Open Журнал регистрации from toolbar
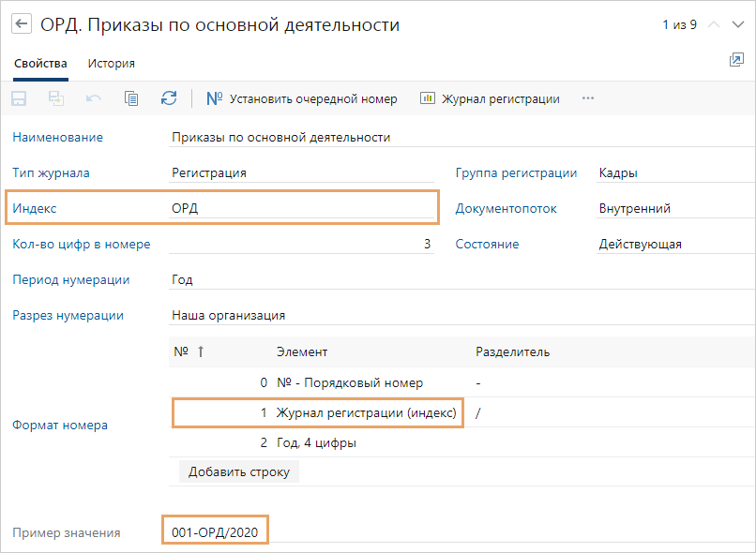Viewport: 756px width, 553px height. click(x=490, y=98)
